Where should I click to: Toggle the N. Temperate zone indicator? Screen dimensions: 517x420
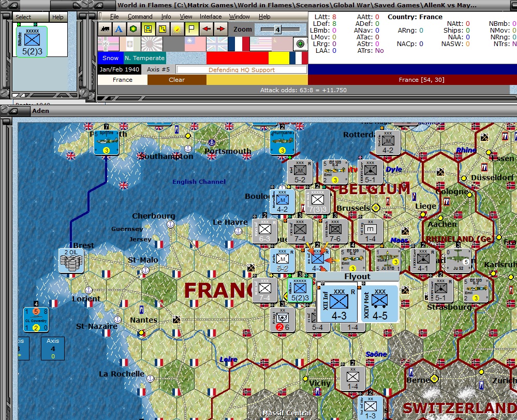point(144,58)
